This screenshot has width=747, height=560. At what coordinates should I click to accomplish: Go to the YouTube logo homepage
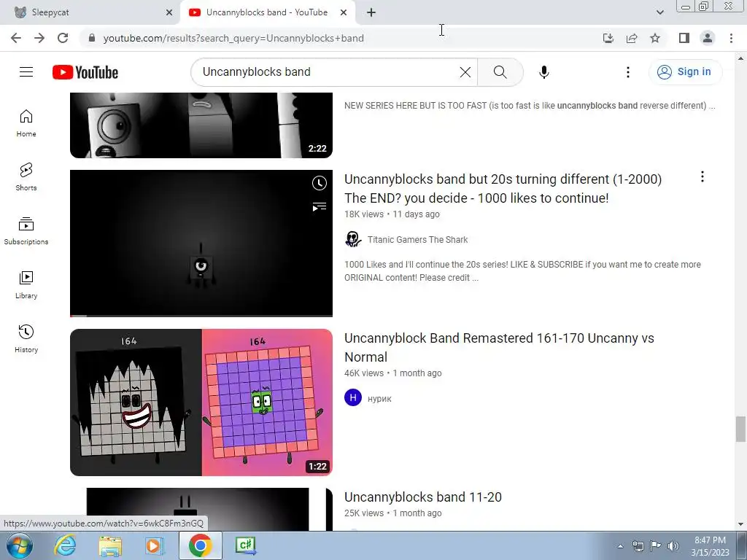(85, 72)
